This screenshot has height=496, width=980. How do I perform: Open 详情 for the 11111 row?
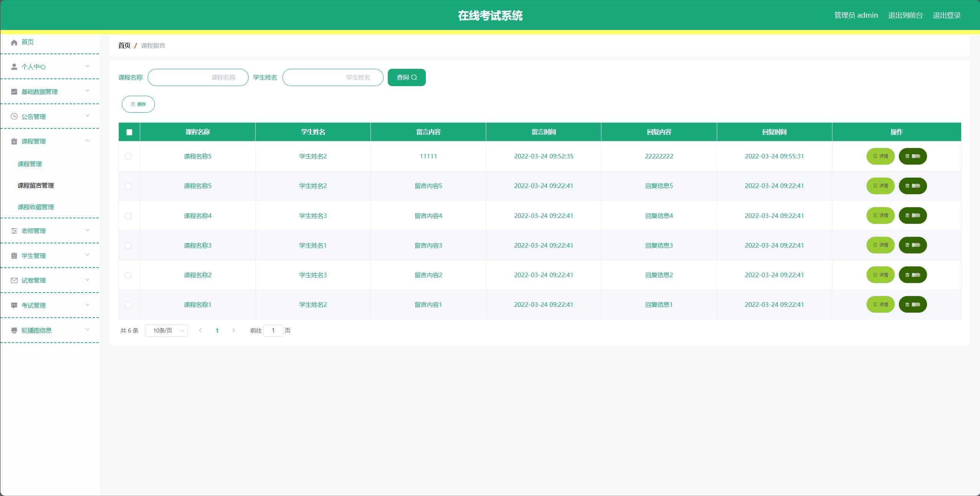pyautogui.click(x=880, y=156)
